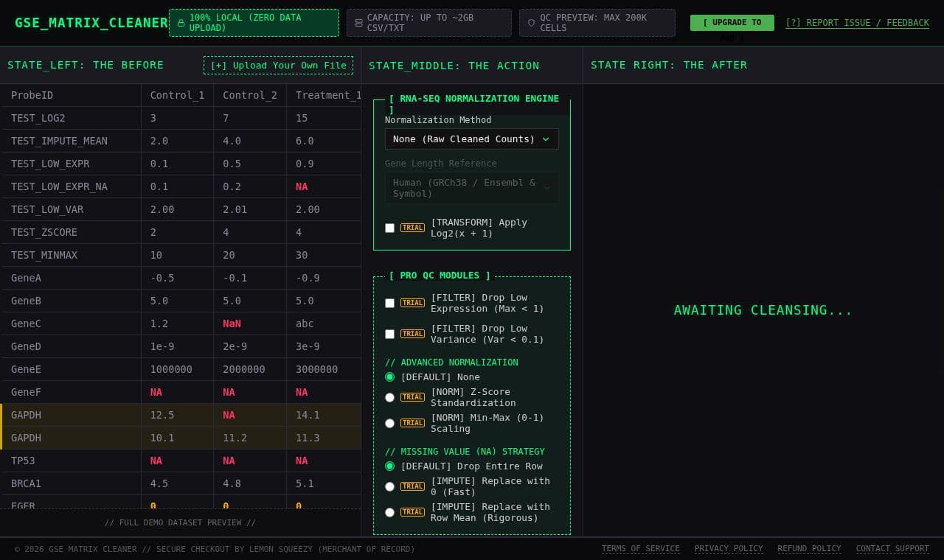This screenshot has height=560, width=944.
Task: Open the Terms of Service link
Action: click(641, 549)
